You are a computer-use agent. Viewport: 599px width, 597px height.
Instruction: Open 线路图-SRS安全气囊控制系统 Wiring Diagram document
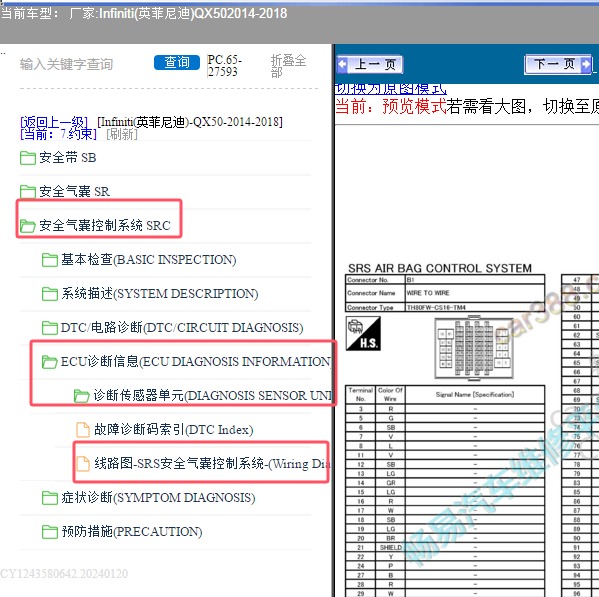click(212, 464)
